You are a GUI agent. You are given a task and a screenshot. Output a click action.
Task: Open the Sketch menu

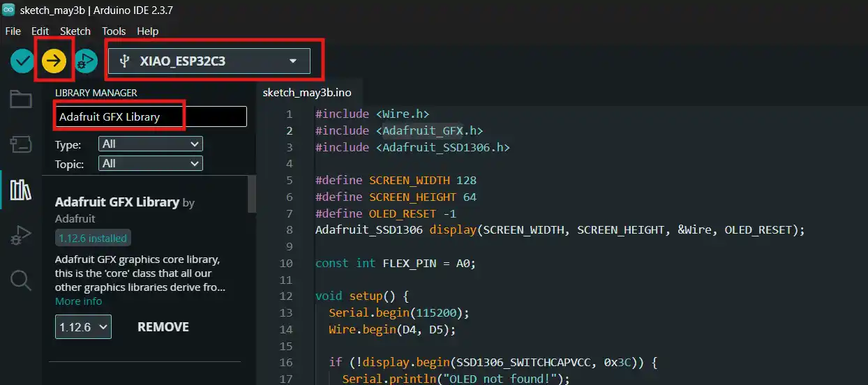[75, 31]
